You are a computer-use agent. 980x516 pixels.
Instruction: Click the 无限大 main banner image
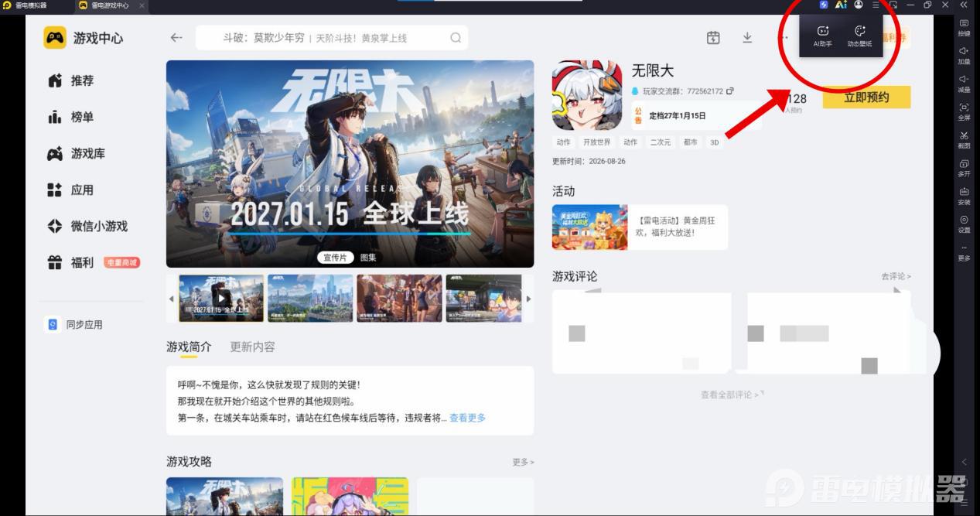pos(350,164)
